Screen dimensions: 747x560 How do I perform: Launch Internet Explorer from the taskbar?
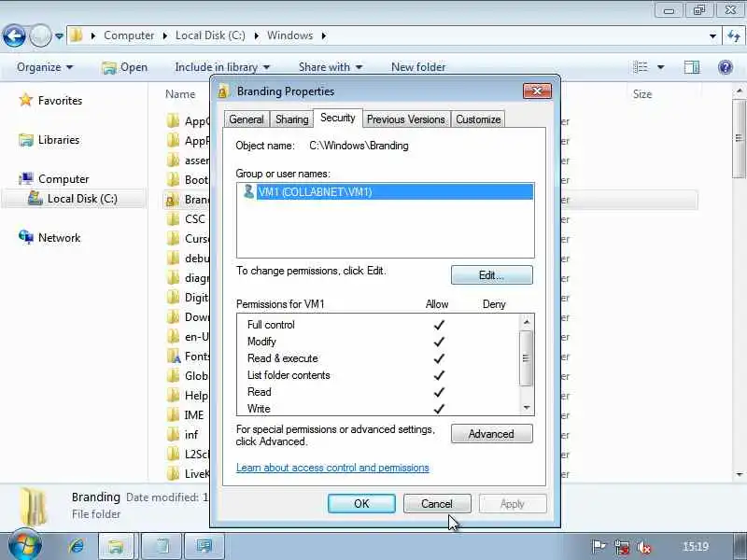[77, 546]
